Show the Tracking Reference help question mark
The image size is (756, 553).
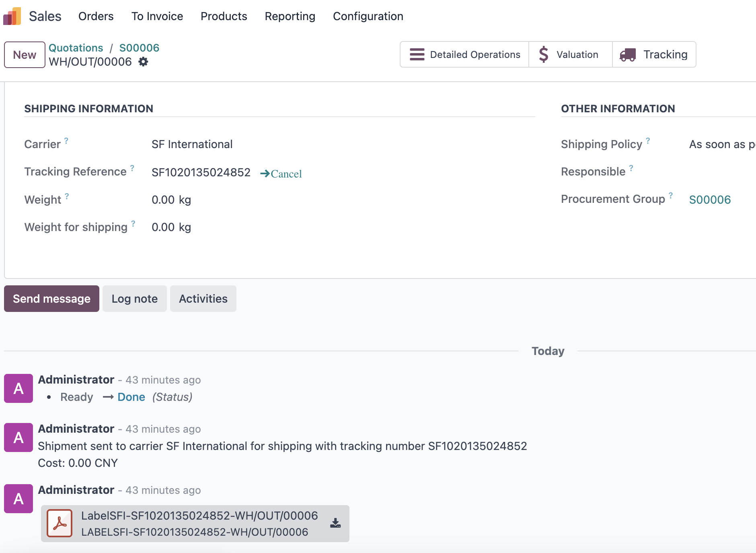coord(132,168)
